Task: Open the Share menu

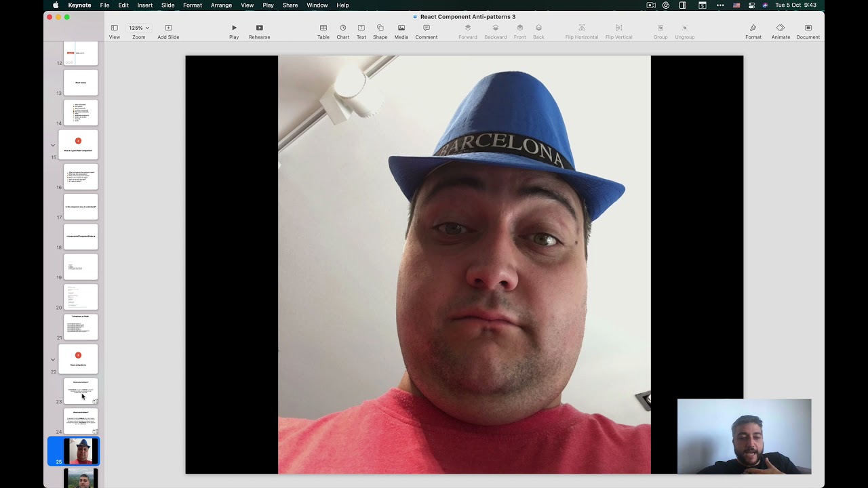Action: coord(290,5)
